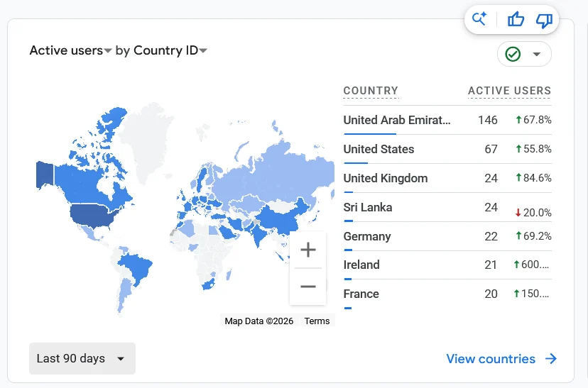Select the United Arab Emirates row
Image resolution: width=588 pixels, height=388 pixels.
click(447, 120)
